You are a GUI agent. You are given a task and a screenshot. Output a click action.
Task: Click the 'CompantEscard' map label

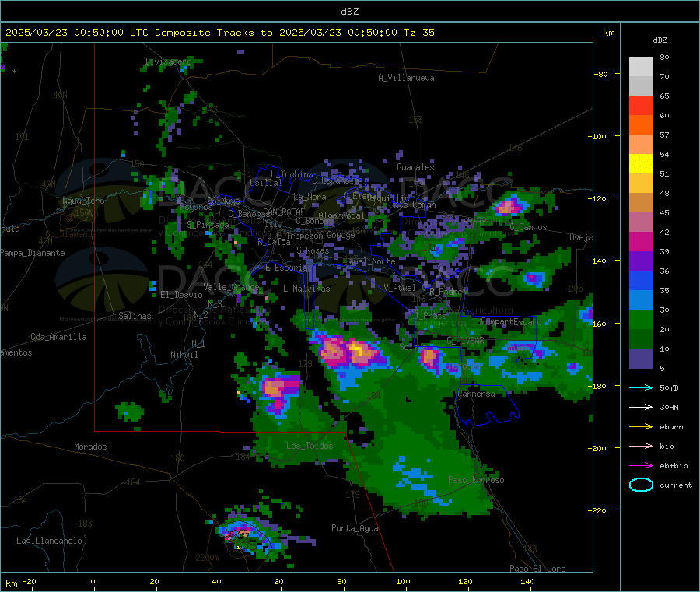(x=511, y=321)
